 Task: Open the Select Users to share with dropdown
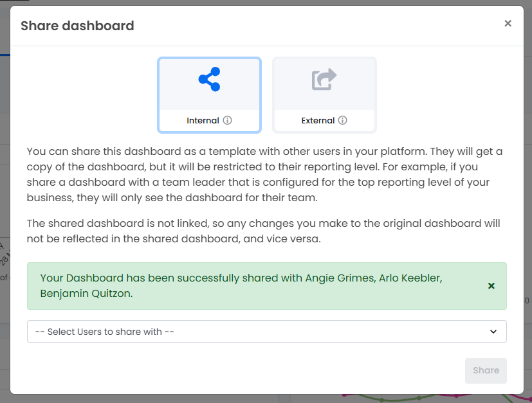(x=267, y=331)
